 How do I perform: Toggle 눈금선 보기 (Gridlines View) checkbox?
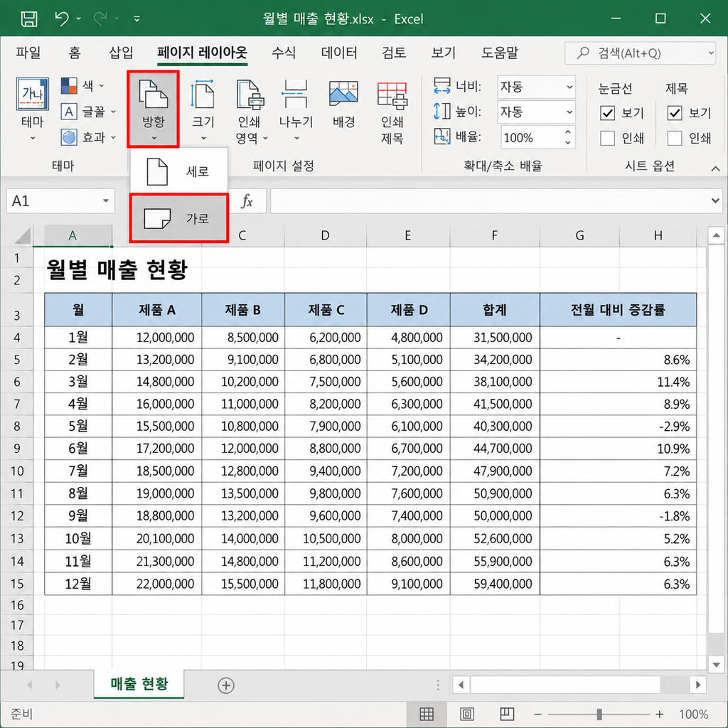click(607, 113)
